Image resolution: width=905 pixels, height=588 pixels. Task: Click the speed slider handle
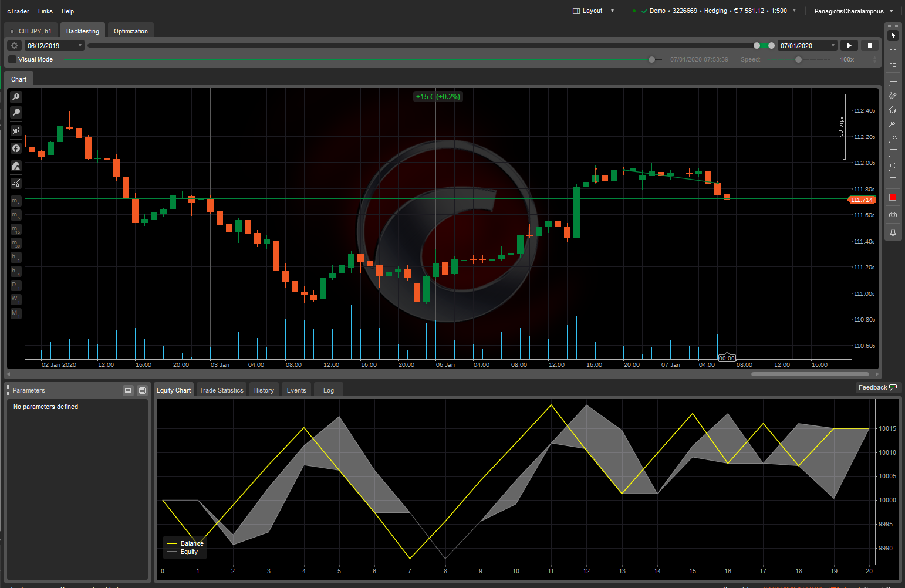(798, 59)
